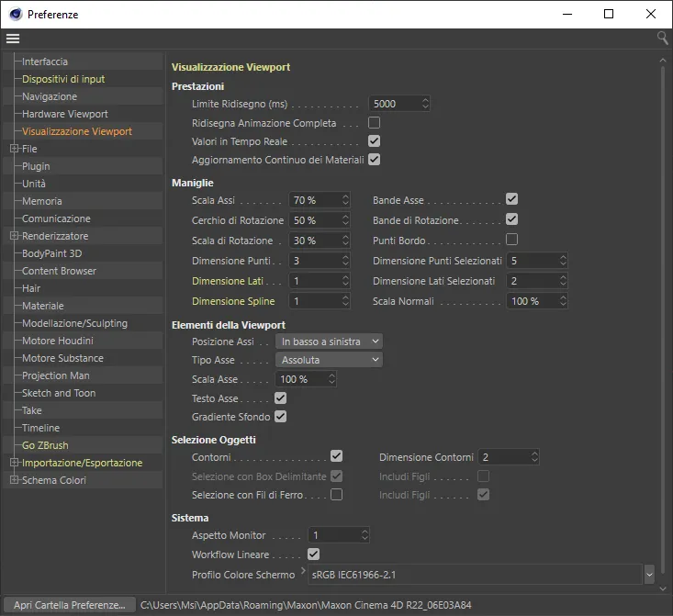
Task: Expand the File tree node
Action: point(14,149)
